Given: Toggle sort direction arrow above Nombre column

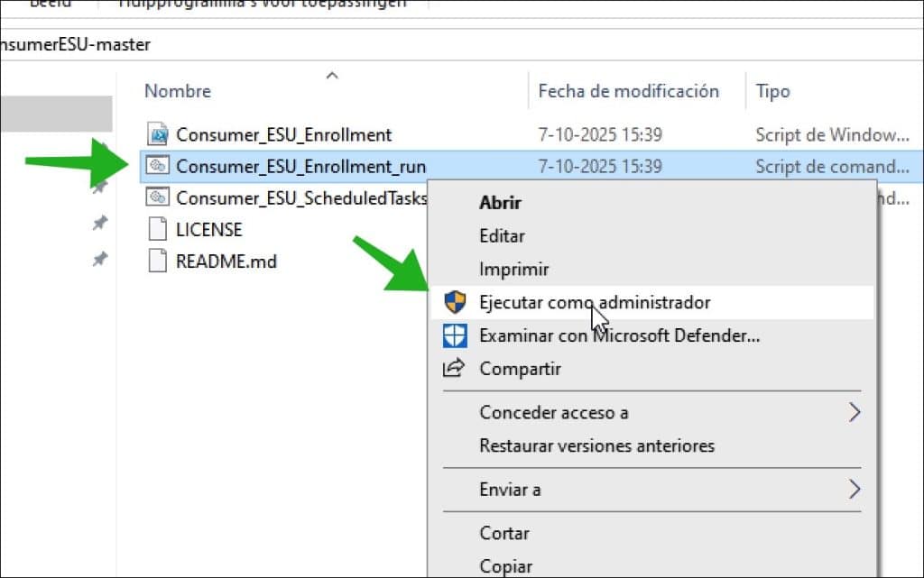Looking at the screenshot, I should (x=332, y=77).
